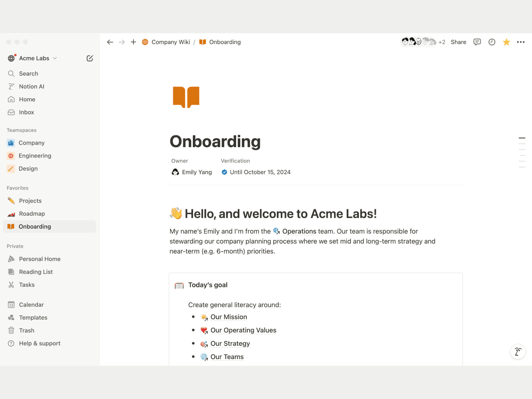Open the three-dot page options menu
Viewport: 532px width, 399px height.
point(521,42)
